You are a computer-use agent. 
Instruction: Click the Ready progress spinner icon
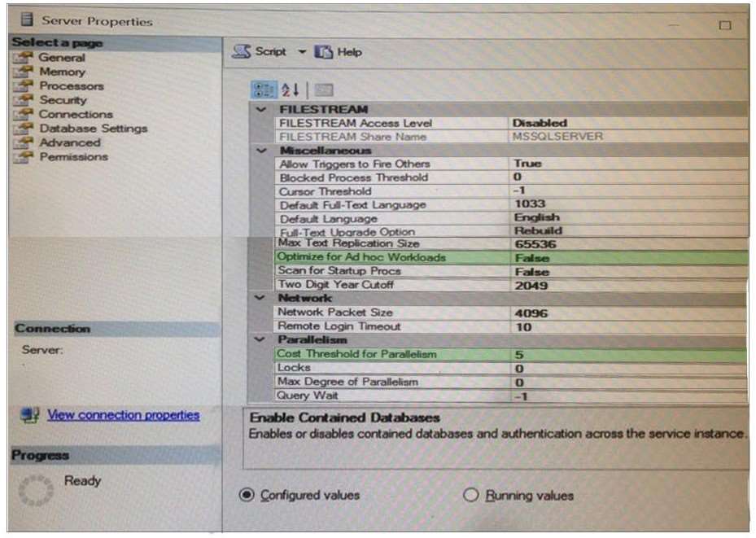[36, 490]
